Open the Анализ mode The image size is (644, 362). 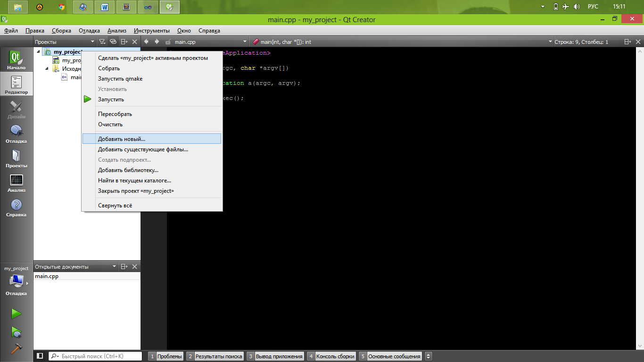17,182
